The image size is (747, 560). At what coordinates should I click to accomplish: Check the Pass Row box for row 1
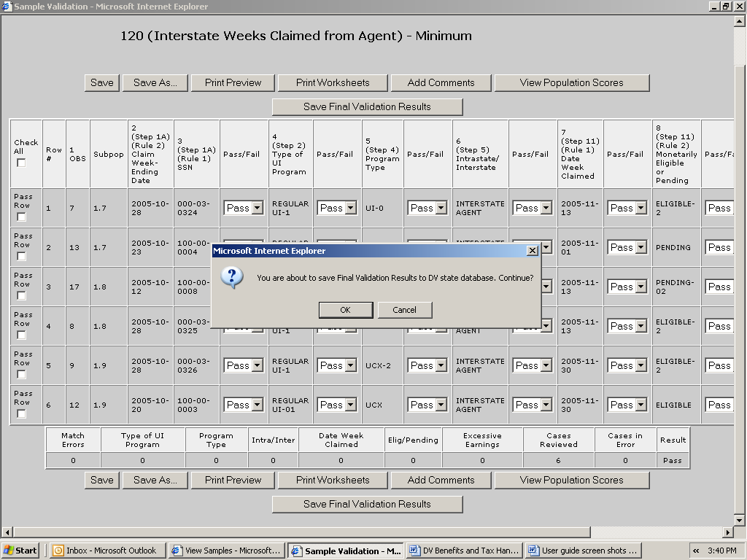click(21, 217)
